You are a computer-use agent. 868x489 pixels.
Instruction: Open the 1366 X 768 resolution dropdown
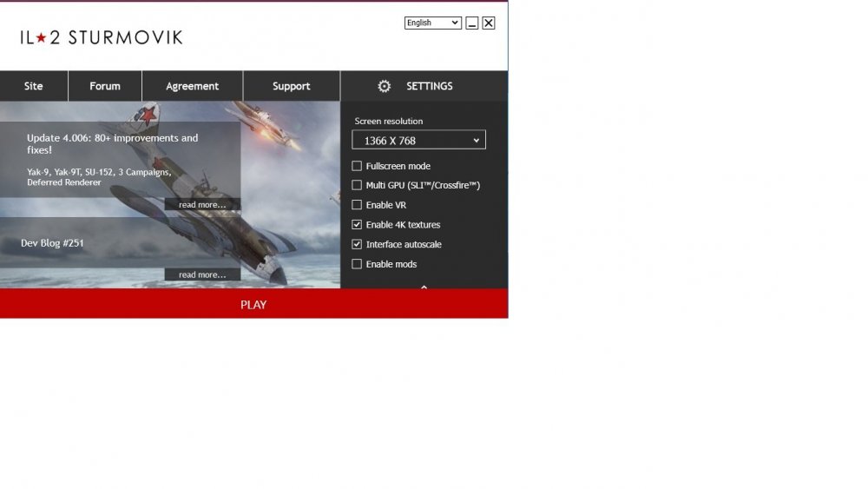418,140
